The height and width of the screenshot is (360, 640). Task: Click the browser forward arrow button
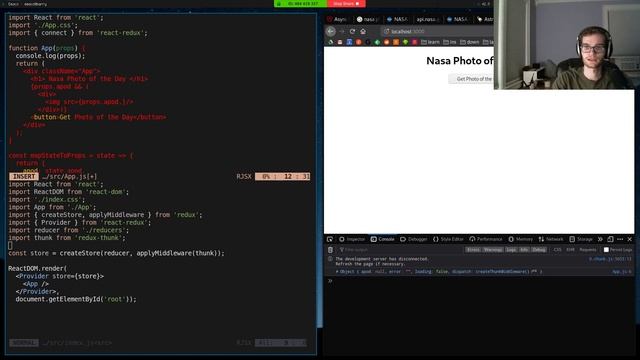click(x=342, y=31)
